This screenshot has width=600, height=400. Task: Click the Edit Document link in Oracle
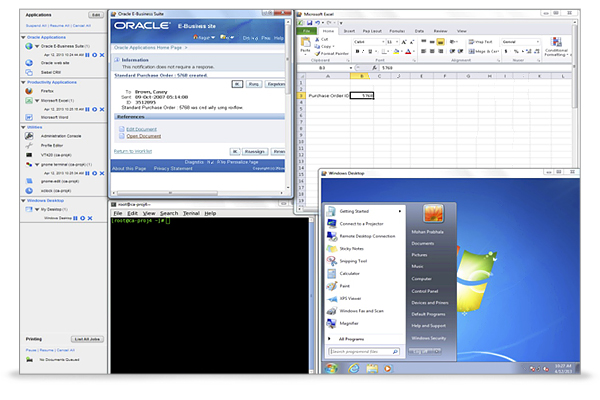(141, 129)
